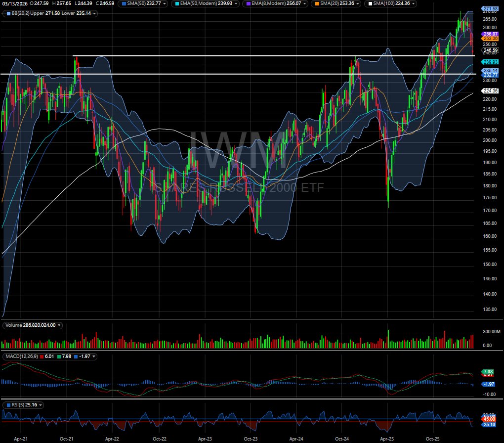Click the Oct-21 time axis label
Image resolution: width=504 pixels, height=443 pixels.
click(x=67, y=439)
